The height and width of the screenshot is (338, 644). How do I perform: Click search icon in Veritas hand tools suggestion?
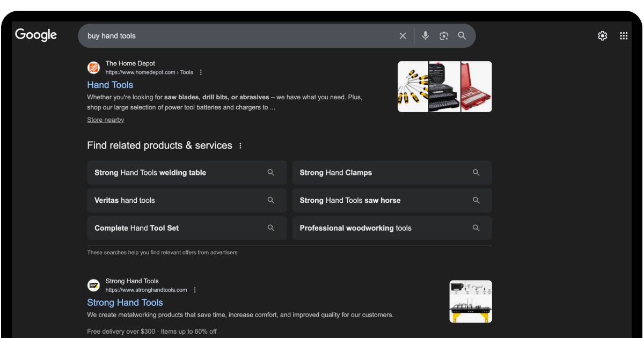pos(271,200)
